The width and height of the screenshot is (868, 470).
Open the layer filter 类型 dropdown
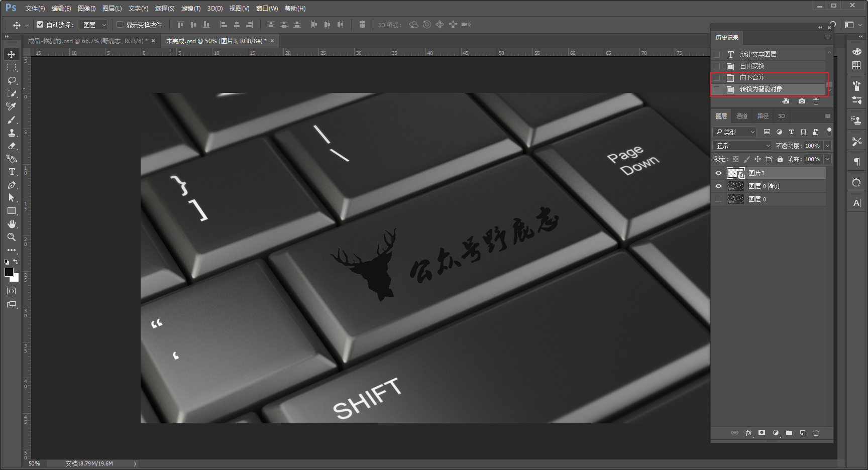734,132
